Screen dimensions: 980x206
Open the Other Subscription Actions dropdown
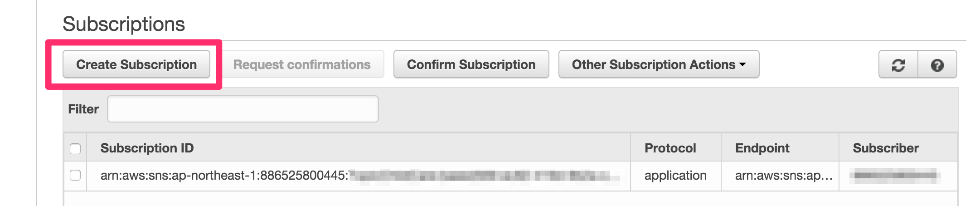pyautogui.click(x=659, y=64)
